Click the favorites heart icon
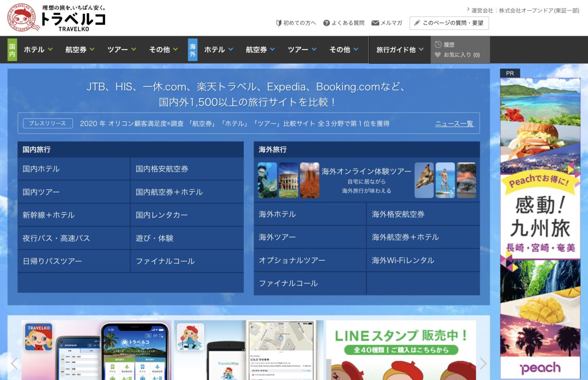This screenshot has width=588, height=380. (438, 55)
